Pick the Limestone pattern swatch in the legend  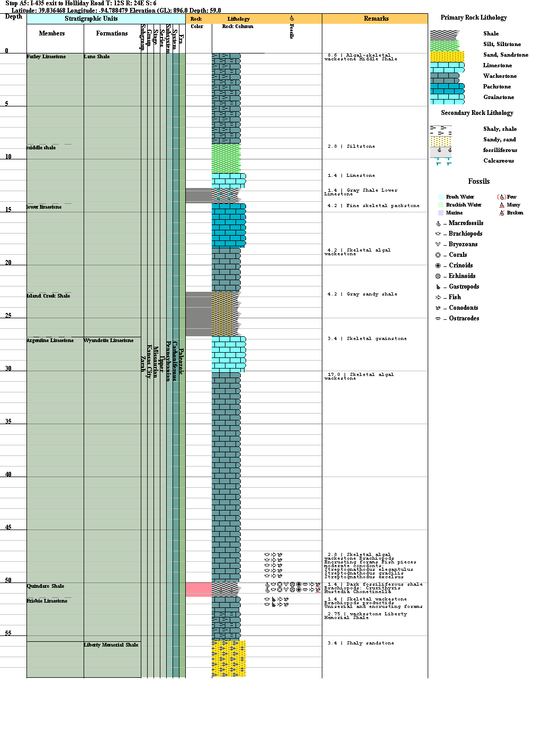(x=447, y=67)
